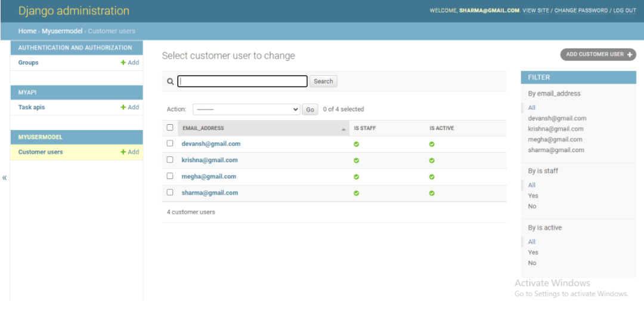Focus the customer user search field
644x314 pixels.
click(242, 81)
